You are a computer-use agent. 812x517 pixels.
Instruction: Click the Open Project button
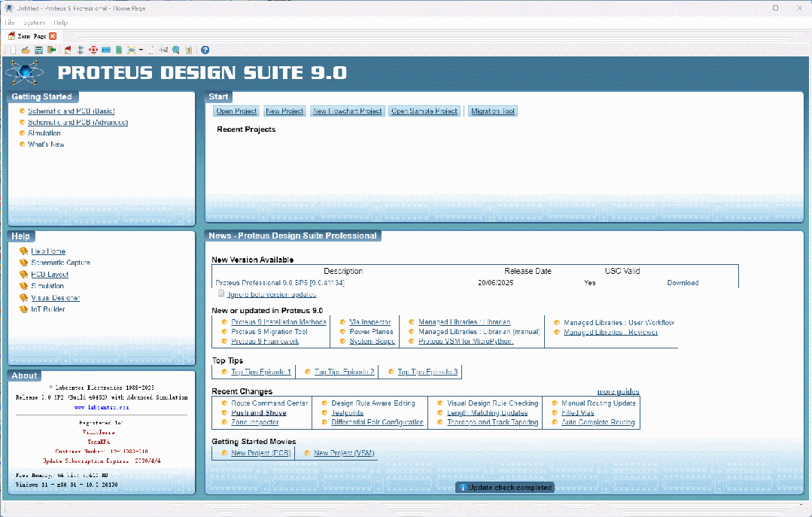pos(236,111)
